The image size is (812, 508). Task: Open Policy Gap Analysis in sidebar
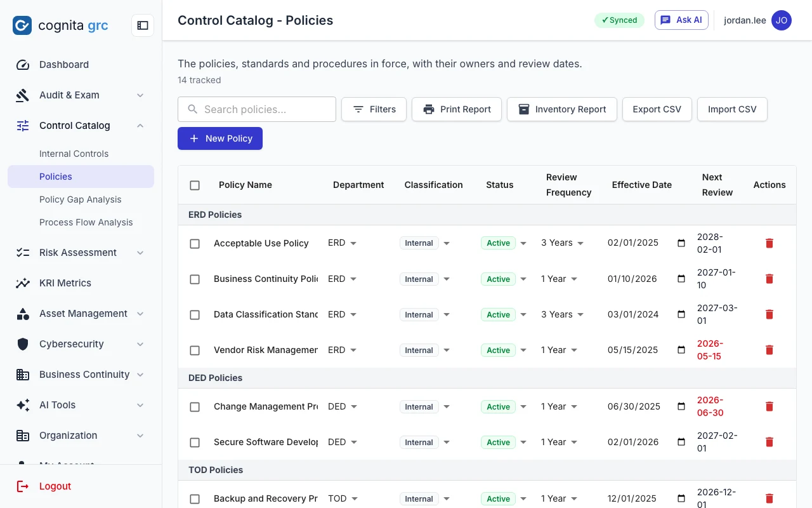point(81,199)
